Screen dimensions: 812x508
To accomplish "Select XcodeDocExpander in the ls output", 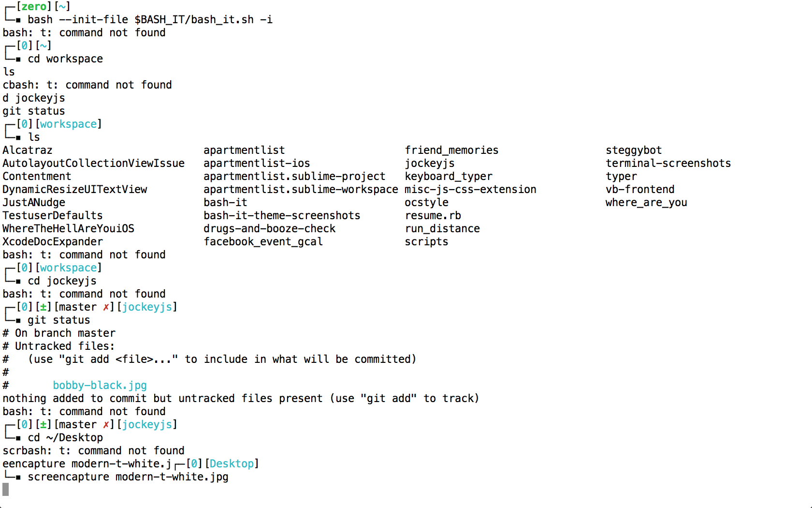I will pos(53,242).
